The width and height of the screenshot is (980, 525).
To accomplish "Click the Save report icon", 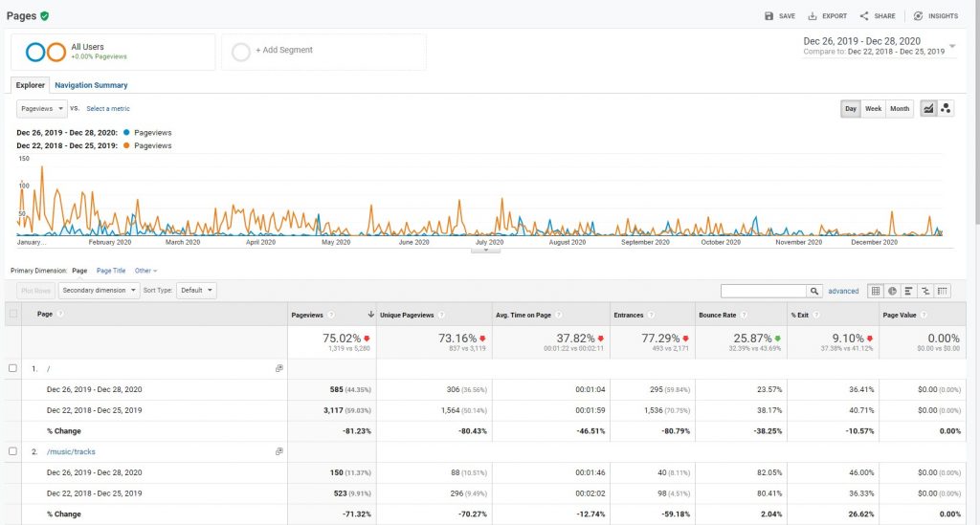I will tap(768, 16).
